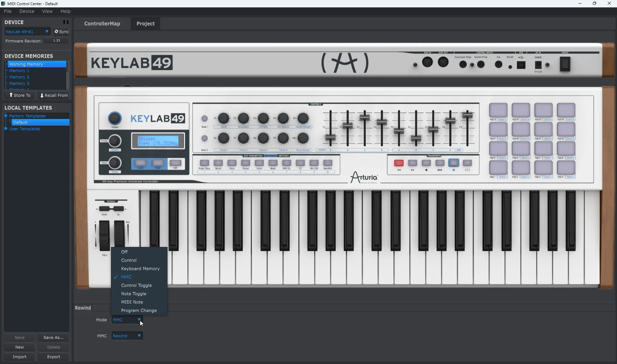Select the Value Preset encoder knob
Image resolution: width=617 pixels, height=364 pixels.
point(115,163)
